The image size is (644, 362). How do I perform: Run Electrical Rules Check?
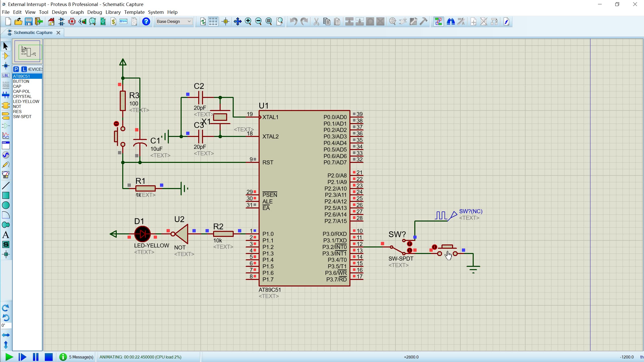[506, 22]
